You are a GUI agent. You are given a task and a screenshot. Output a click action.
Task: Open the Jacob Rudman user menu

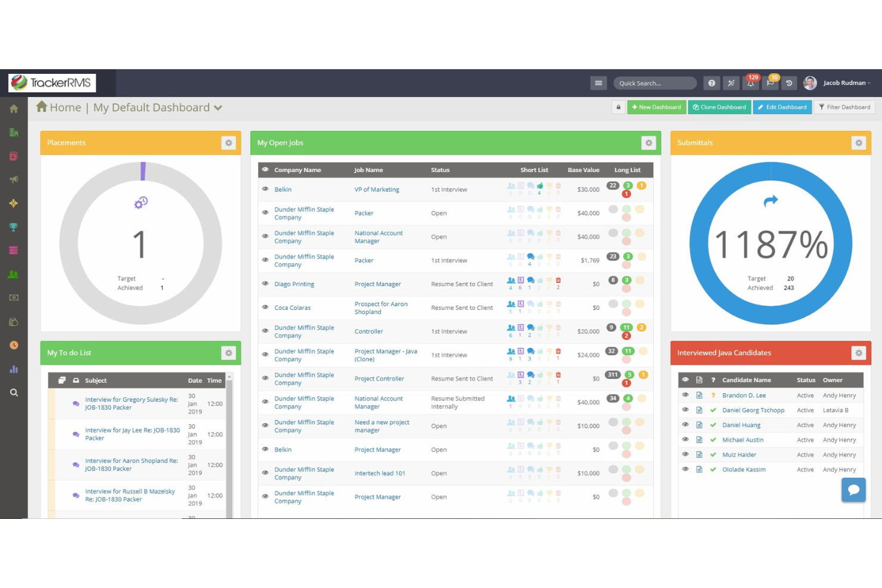(x=847, y=83)
